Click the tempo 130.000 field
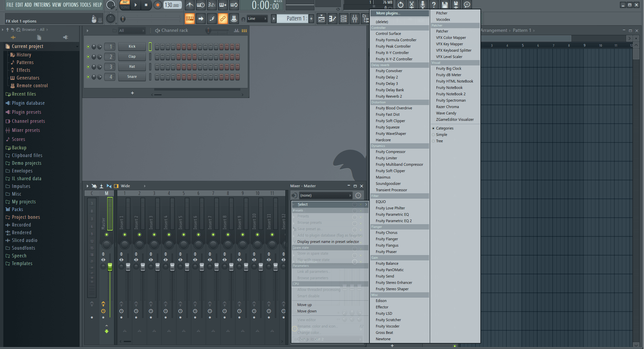644x349 pixels. (172, 5)
